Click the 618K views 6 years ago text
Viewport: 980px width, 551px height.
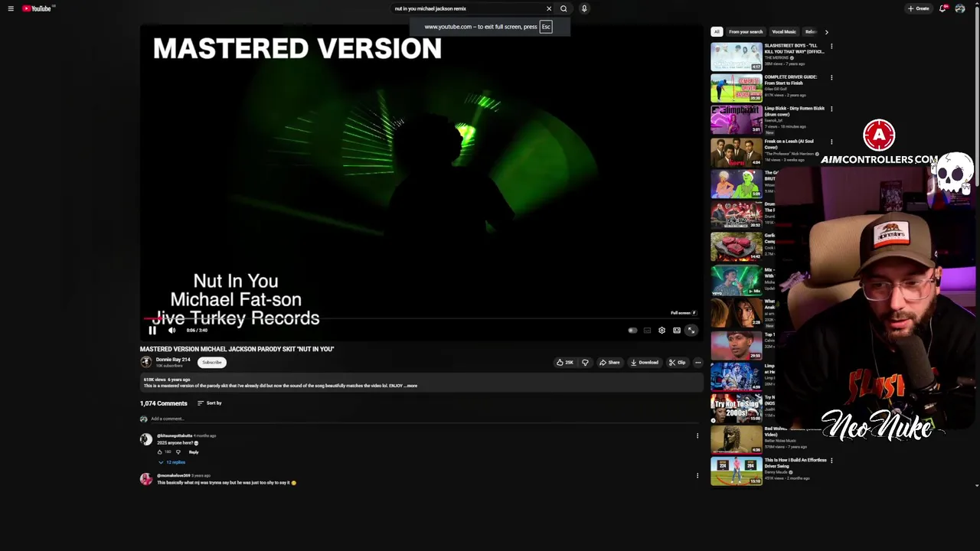coord(167,380)
